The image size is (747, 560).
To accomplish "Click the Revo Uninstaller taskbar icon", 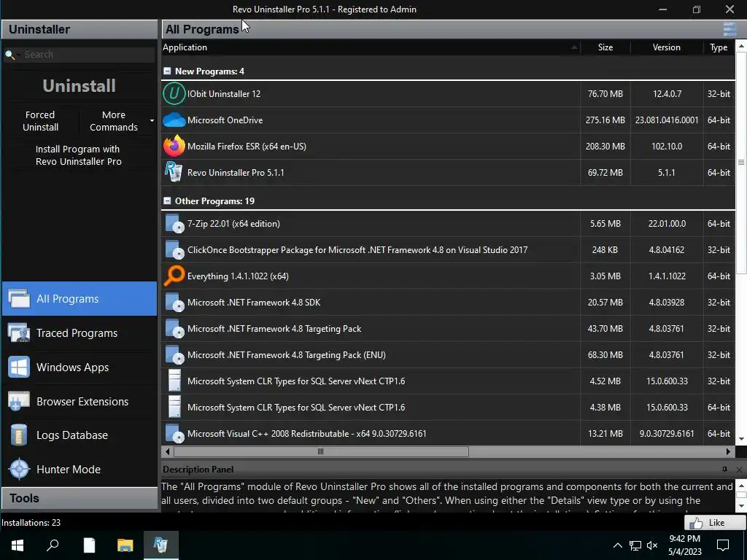I will pyautogui.click(x=161, y=545).
